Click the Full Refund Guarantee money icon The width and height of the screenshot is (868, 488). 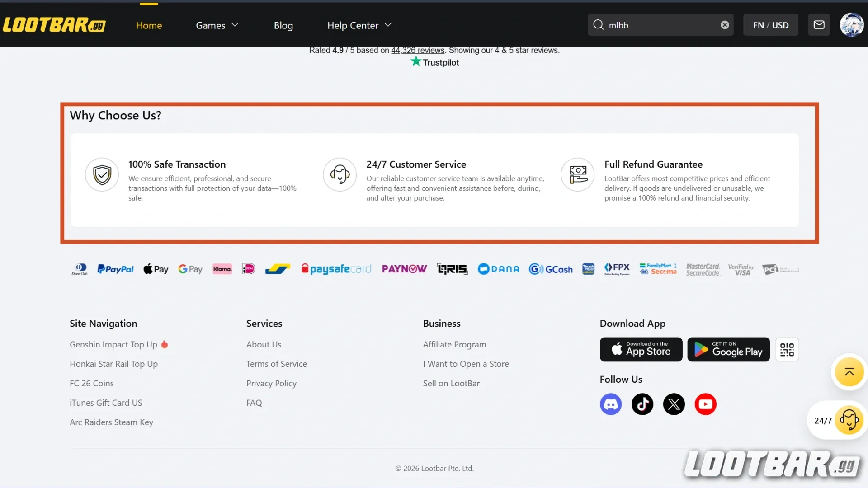pyautogui.click(x=578, y=174)
